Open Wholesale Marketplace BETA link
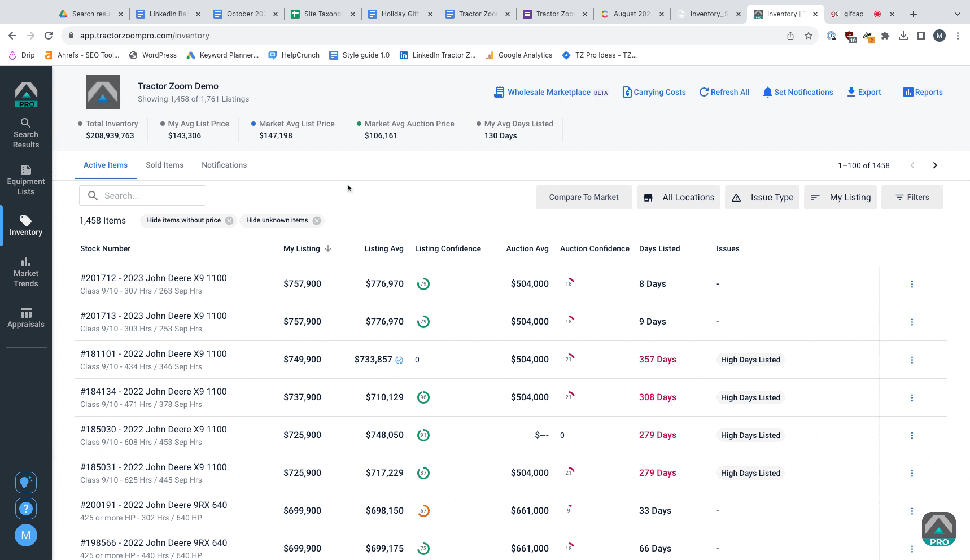The width and height of the screenshot is (970, 560). (551, 92)
